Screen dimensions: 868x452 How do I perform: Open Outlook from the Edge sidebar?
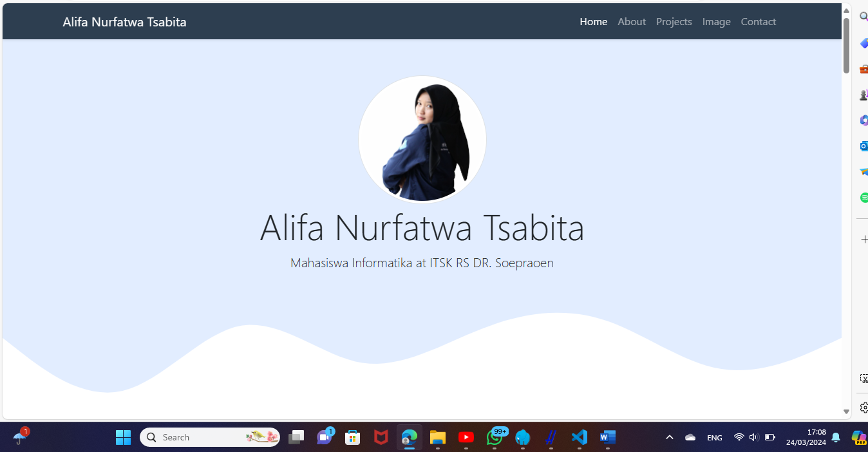863,146
